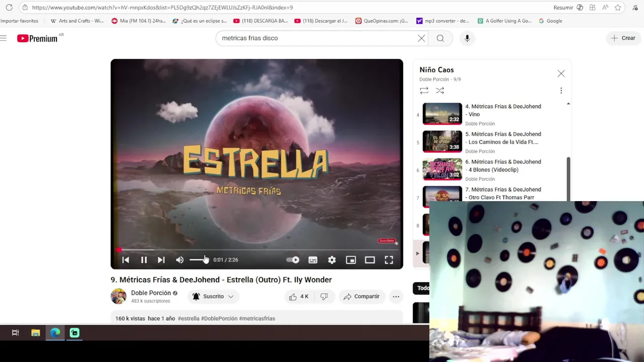This screenshot has height=362, width=644.
Task: Clear the search box text
Action: pos(422,38)
